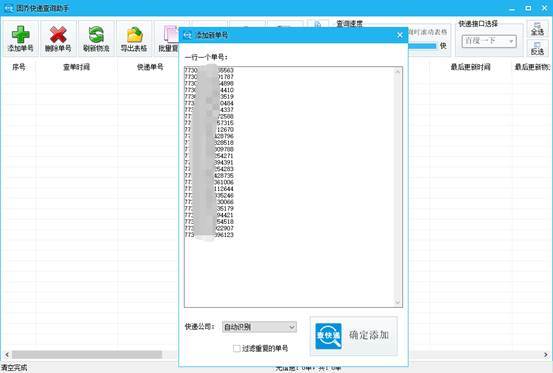Click the 查单时间 column header
The image size is (553, 373).
click(76, 67)
